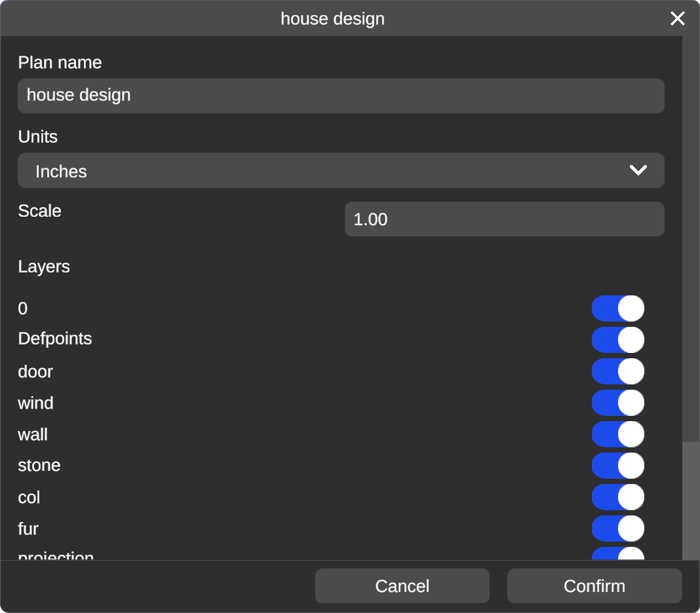Disable the Defpoints layer toggle
This screenshot has width=700, height=613.
pos(617,340)
